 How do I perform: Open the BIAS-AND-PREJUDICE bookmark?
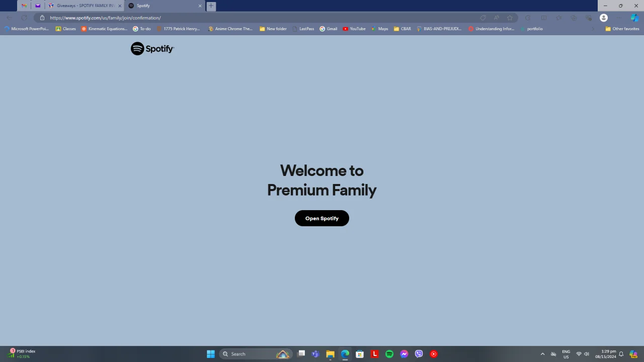[439, 29]
